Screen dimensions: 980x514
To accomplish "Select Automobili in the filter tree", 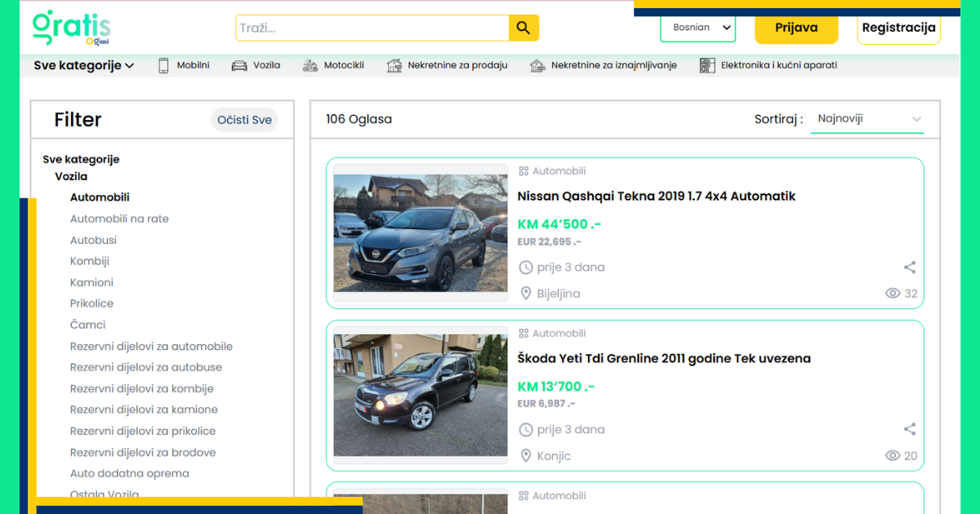I will [100, 197].
